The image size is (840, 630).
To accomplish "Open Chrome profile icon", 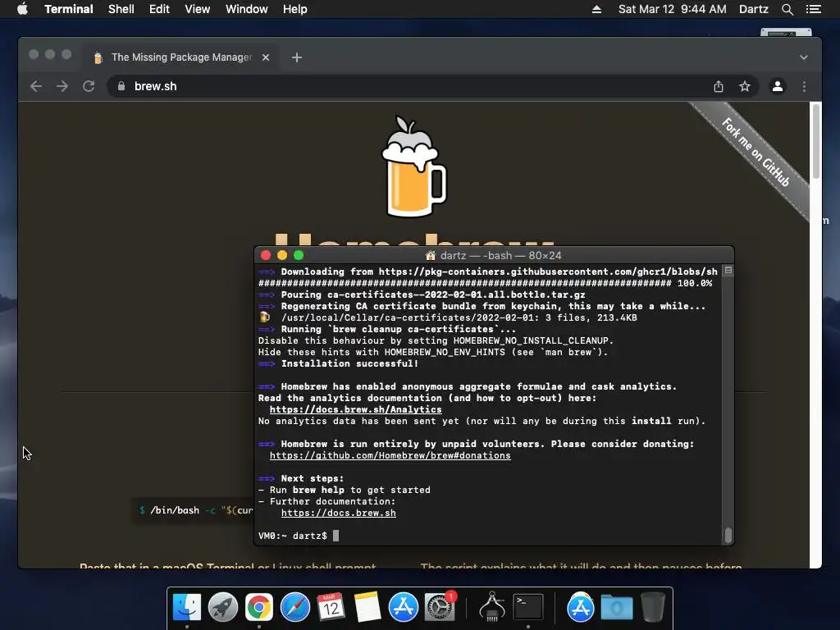I will pos(778,86).
